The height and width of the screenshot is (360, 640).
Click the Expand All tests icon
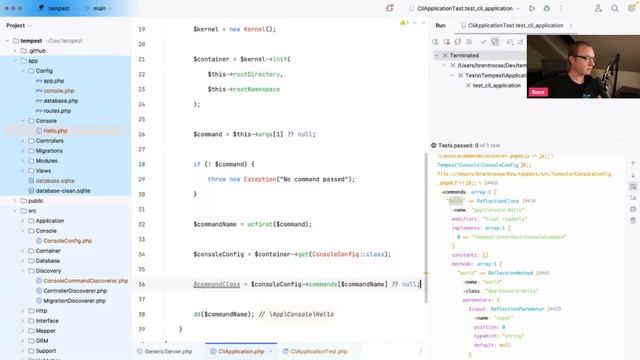(x=521, y=42)
